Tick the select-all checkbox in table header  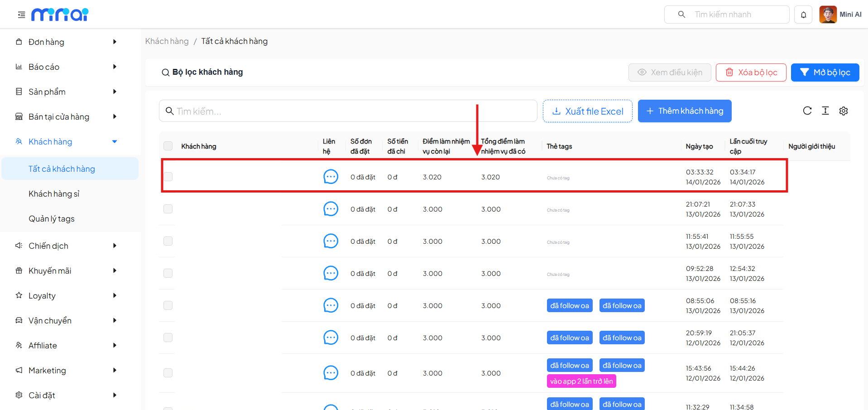[168, 146]
